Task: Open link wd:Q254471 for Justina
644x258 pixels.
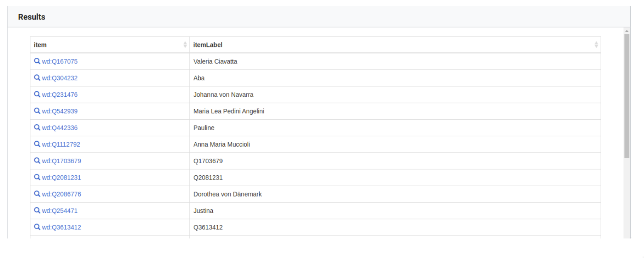Action: tap(59, 211)
